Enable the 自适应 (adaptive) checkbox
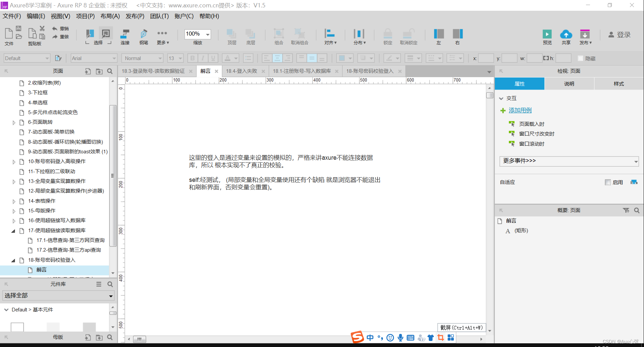This screenshot has width=644, height=347. click(x=608, y=182)
